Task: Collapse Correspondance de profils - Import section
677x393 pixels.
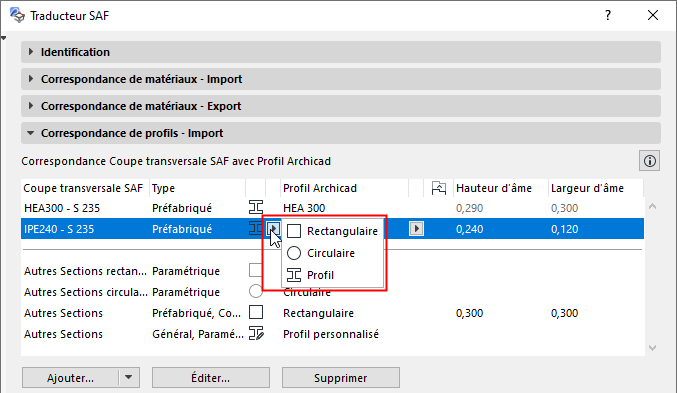Action: coord(341,133)
